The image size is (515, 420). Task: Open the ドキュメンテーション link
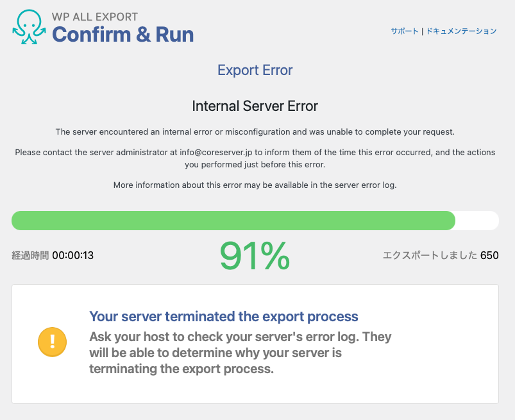pos(460,31)
